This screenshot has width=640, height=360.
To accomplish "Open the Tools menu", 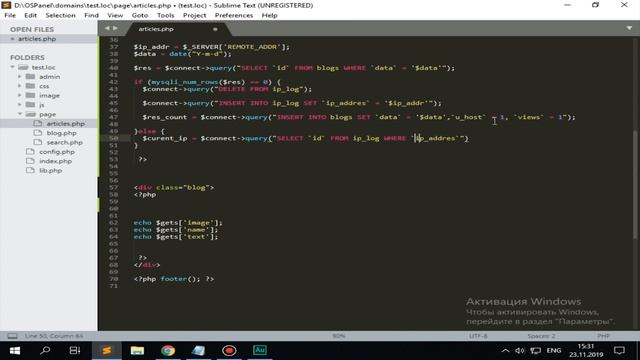I will (165, 15).
